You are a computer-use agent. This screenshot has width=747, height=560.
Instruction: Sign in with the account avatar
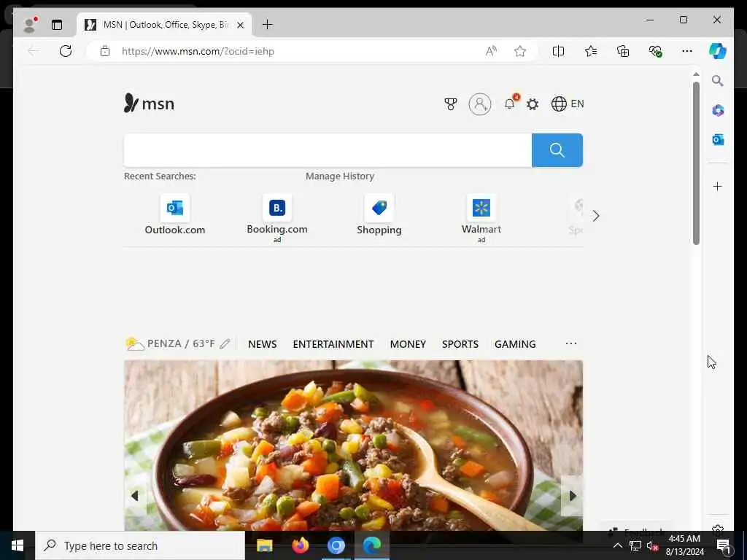(x=480, y=104)
